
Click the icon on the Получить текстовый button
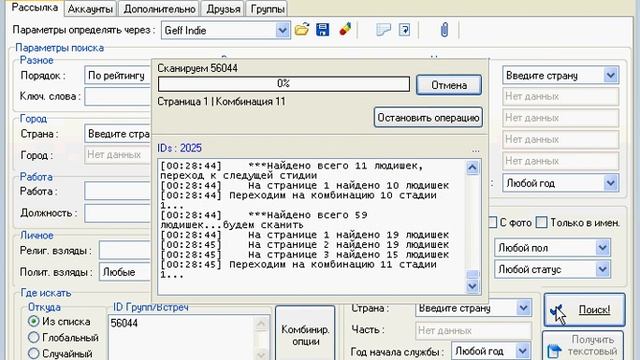click(554, 351)
